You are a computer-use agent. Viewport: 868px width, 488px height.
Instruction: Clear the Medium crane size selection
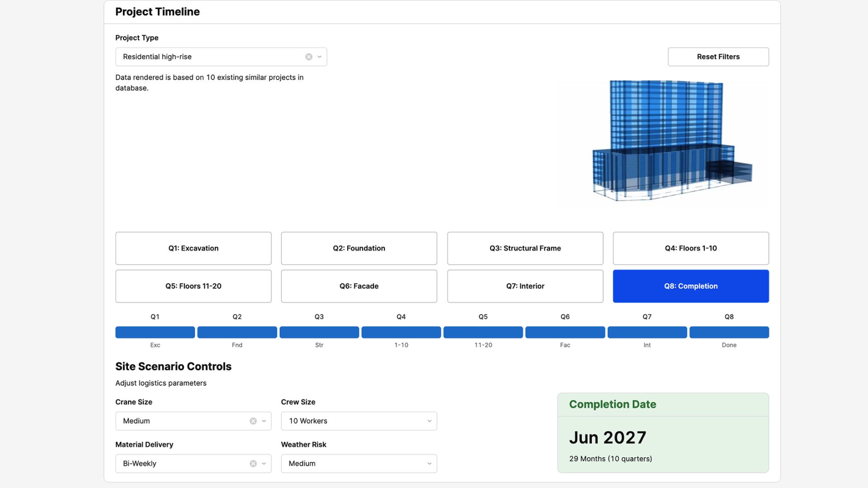tap(253, 421)
